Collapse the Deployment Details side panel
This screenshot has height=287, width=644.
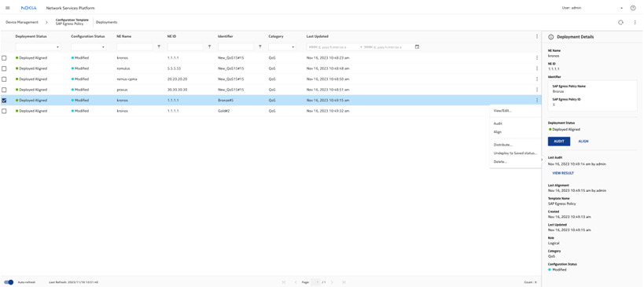tap(541, 160)
